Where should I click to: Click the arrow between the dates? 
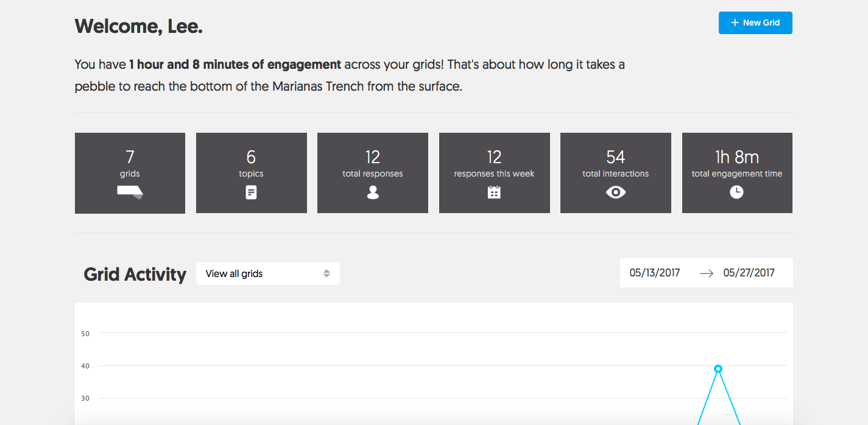706,273
